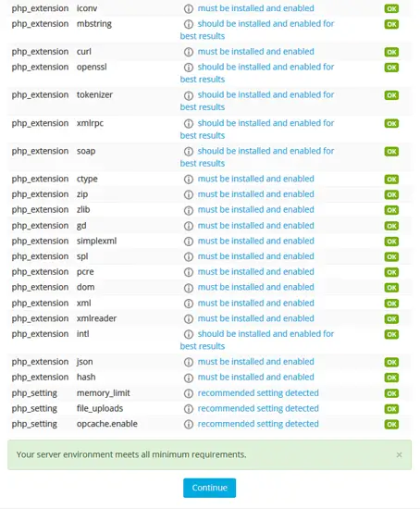The height and width of the screenshot is (509, 420).
Task: Open the soap extension requirement link
Action: [257, 156]
